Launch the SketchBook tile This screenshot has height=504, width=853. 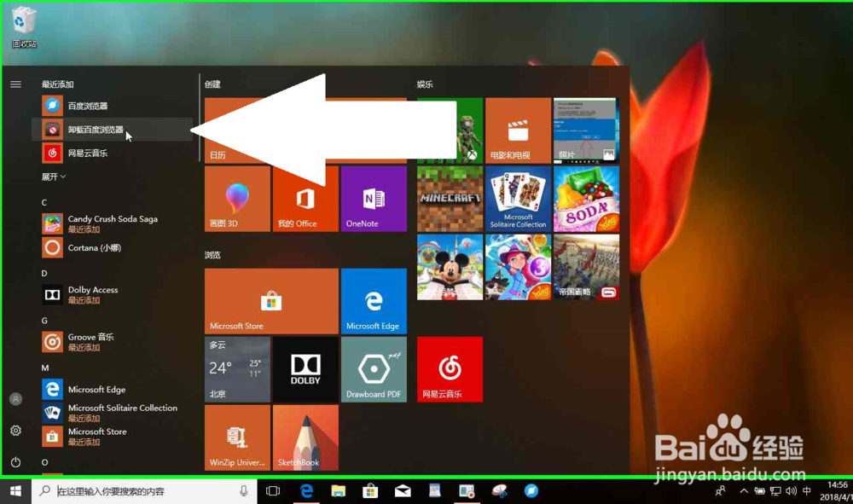[x=305, y=437]
